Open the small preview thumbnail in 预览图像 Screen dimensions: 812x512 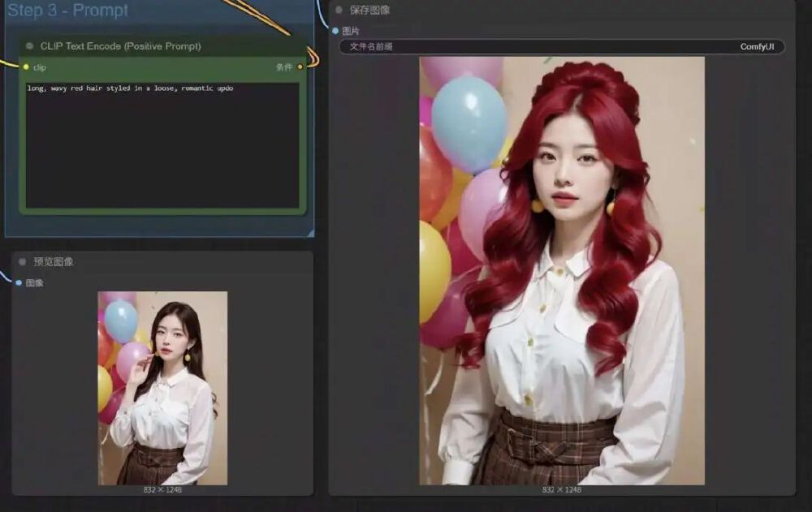click(x=162, y=388)
